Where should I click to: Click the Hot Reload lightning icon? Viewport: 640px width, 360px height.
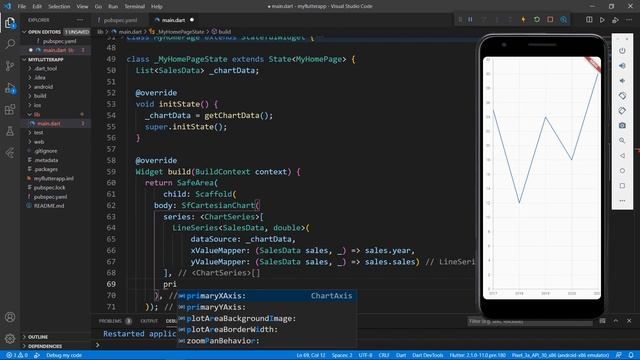pos(523,20)
